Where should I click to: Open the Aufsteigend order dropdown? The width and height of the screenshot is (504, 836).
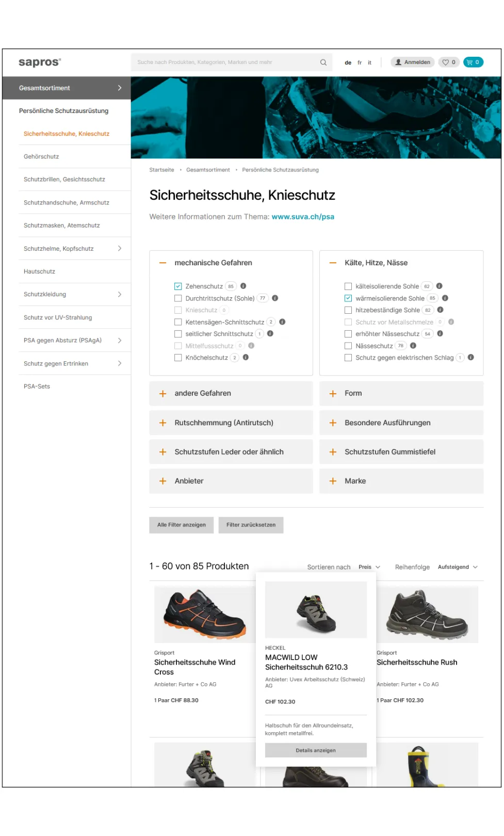pos(458,567)
